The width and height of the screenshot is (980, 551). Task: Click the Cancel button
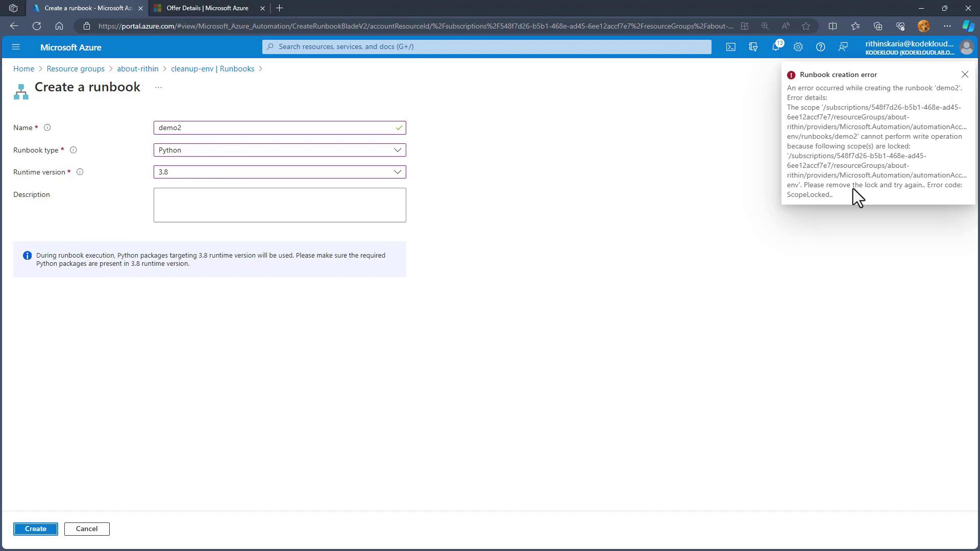coord(87,529)
